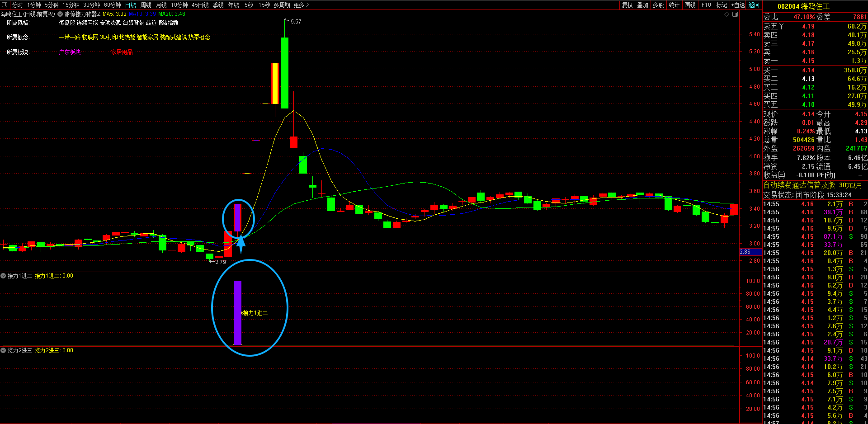Screen dimensions: 868x424
Task: Open the 更多 periods dropdown
Action: coord(301,5)
